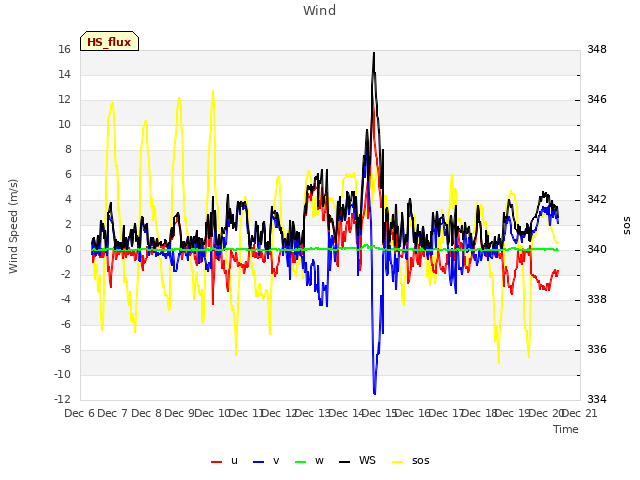Screen dimensions: 640x480
Task: Click the 'Wind' chart title
Action: coord(320,10)
